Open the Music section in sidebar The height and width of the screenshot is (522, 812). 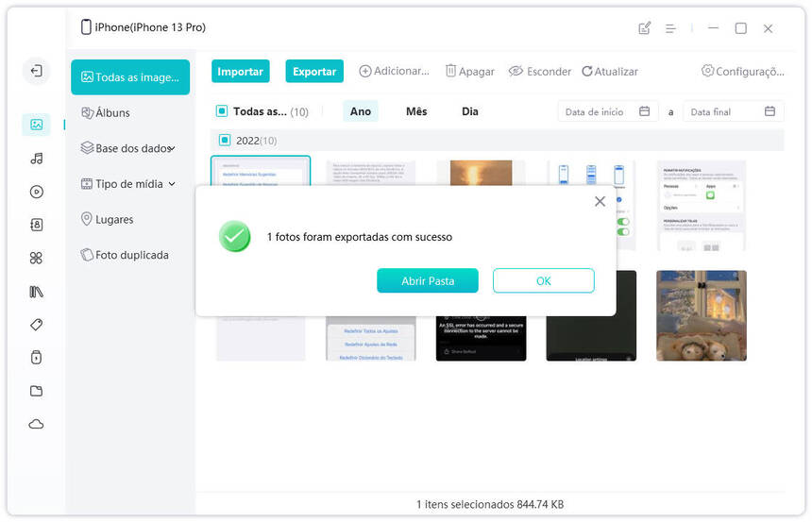pyautogui.click(x=36, y=158)
